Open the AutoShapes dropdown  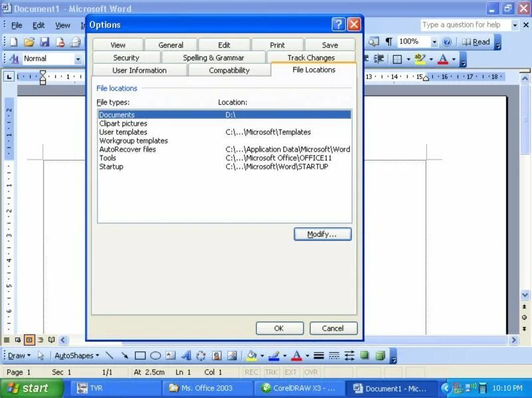tap(76, 355)
